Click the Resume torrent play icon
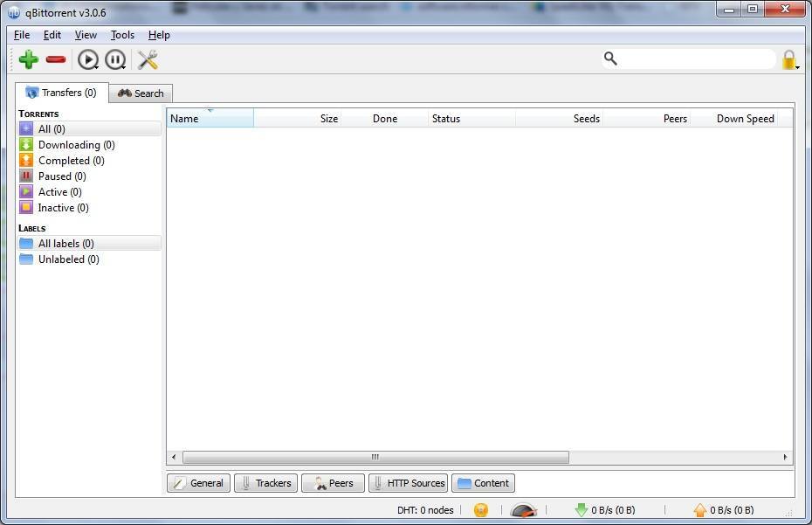Image resolution: width=812 pixels, height=525 pixels. coord(86,59)
